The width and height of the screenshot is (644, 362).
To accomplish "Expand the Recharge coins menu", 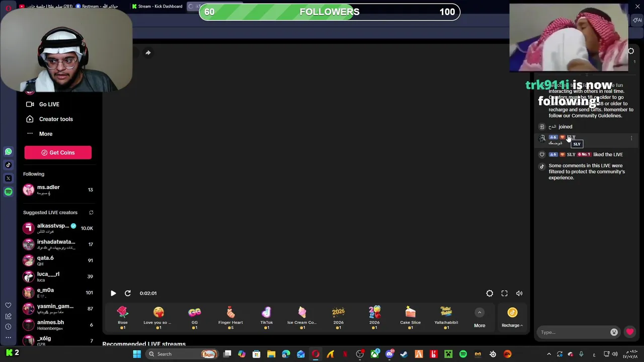I will click(x=512, y=318).
